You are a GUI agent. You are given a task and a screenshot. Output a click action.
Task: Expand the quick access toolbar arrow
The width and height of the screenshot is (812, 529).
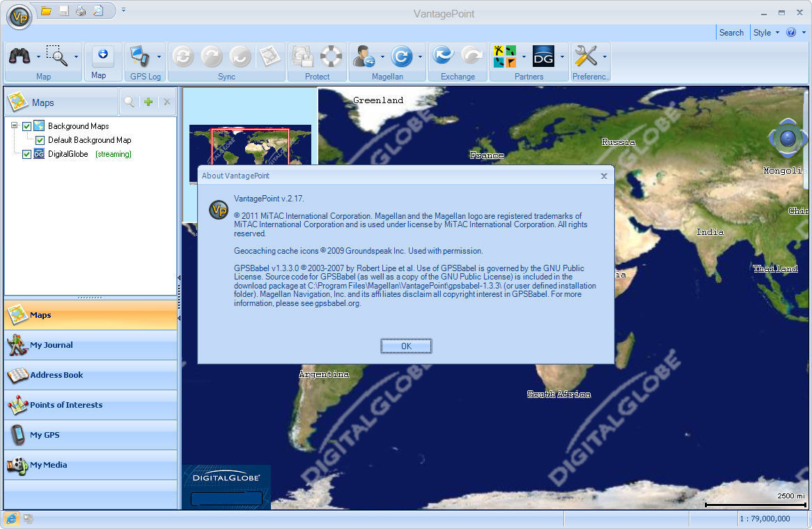click(123, 10)
